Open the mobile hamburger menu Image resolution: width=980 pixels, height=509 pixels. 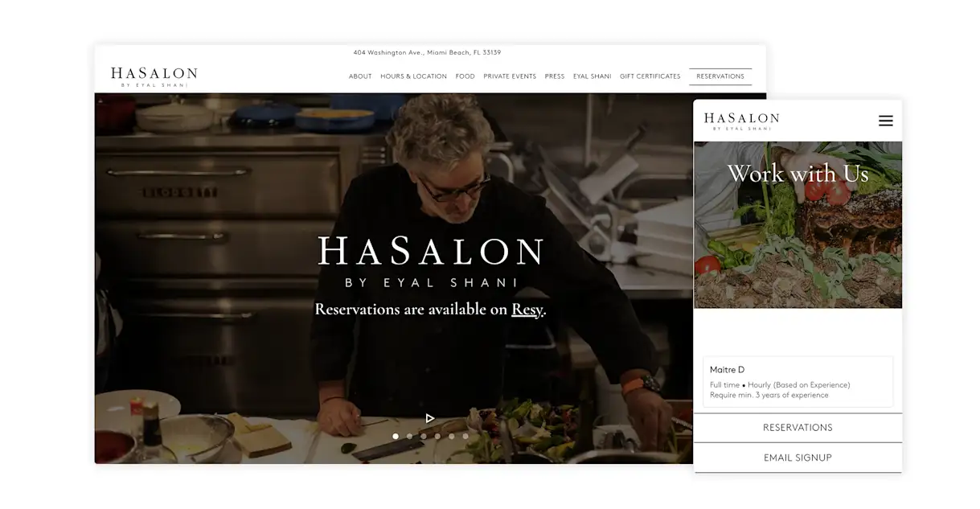click(x=885, y=121)
